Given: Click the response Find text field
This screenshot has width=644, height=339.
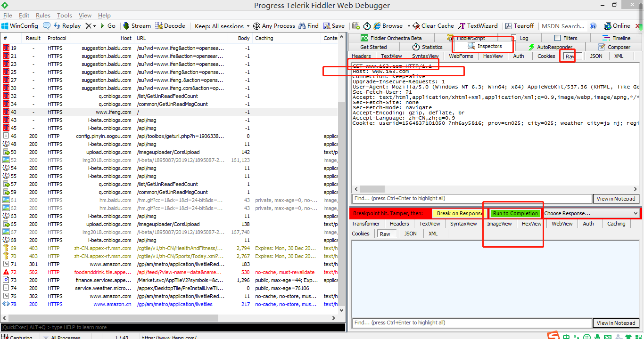Looking at the screenshot, I should (472, 323).
